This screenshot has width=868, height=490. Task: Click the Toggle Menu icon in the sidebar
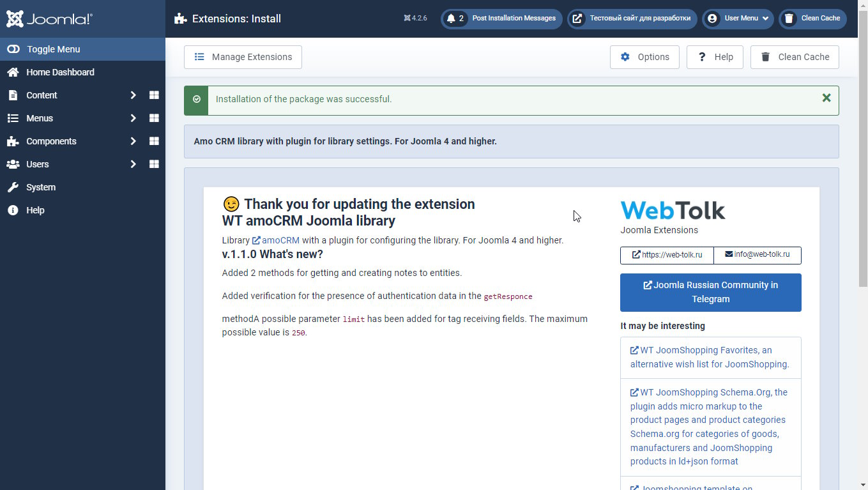click(13, 49)
